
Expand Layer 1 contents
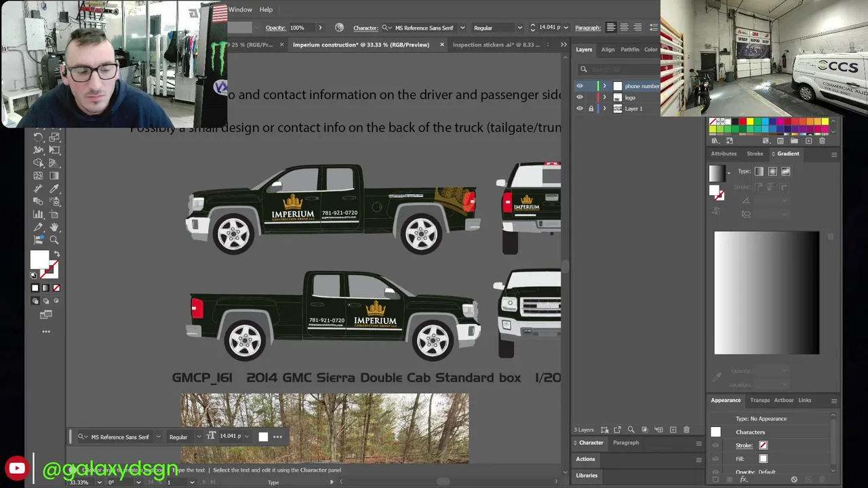pos(604,108)
